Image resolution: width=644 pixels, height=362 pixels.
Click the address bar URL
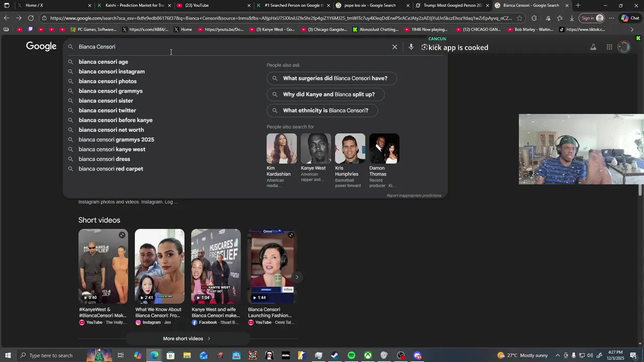[x=281, y=18]
